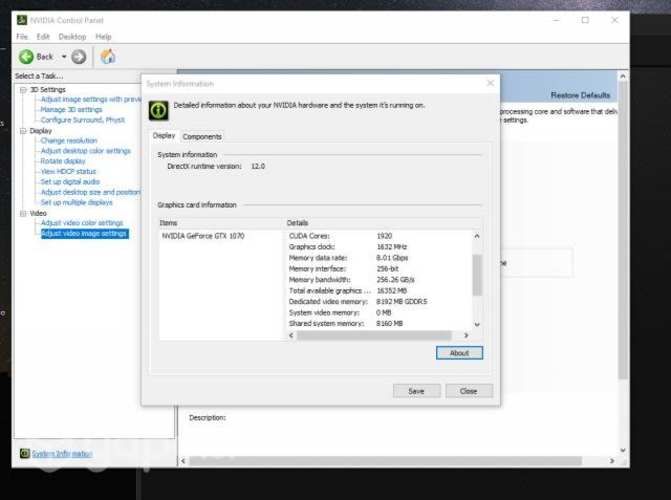671x500 pixels.
Task: Click the main panel scroll-down arrow
Action: (623, 450)
